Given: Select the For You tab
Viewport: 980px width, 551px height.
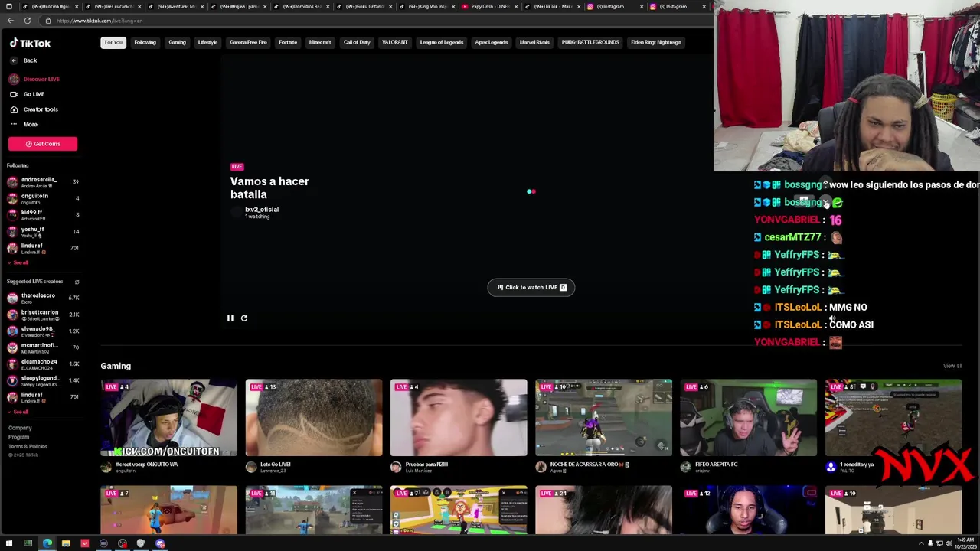Looking at the screenshot, I should coord(113,42).
